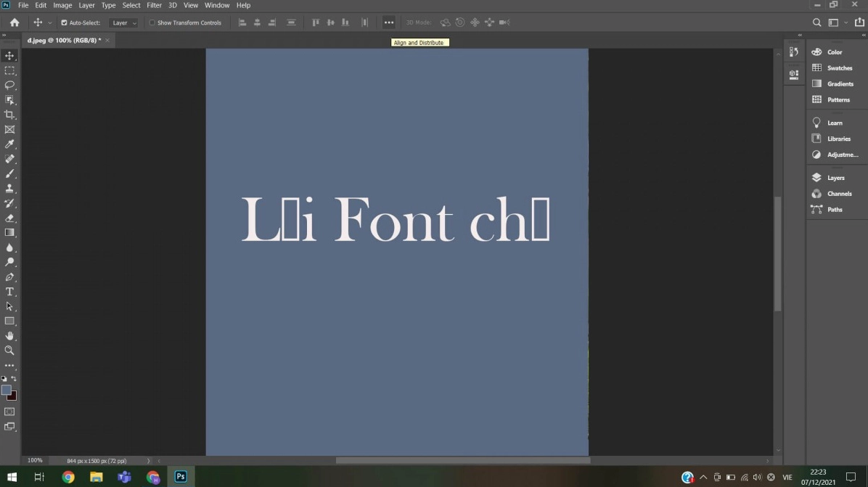
Task: Select the Gradient tool
Action: pyautogui.click(x=9, y=232)
